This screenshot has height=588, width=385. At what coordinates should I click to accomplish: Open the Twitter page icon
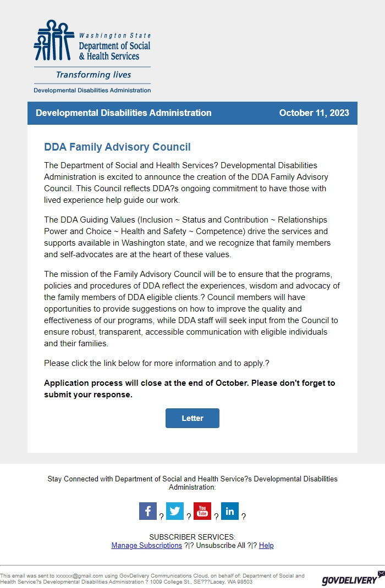175,511
